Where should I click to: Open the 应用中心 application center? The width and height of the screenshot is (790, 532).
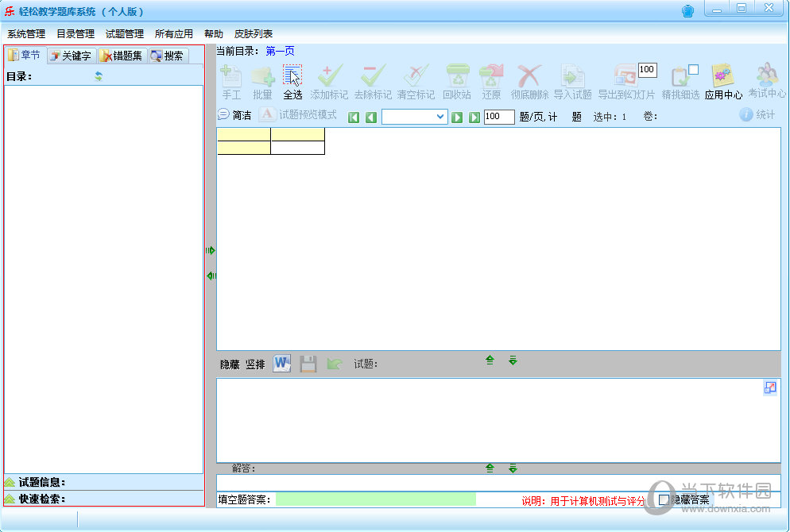pyautogui.click(x=723, y=83)
